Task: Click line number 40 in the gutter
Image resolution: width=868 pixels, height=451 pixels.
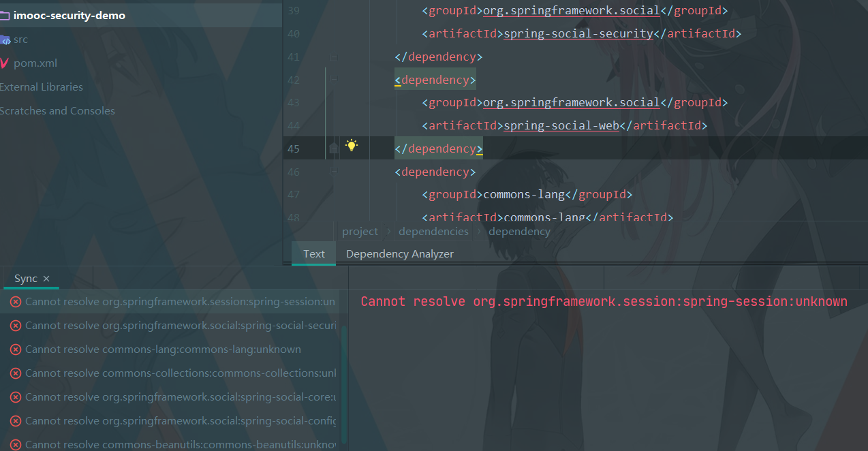Action: 294,33
